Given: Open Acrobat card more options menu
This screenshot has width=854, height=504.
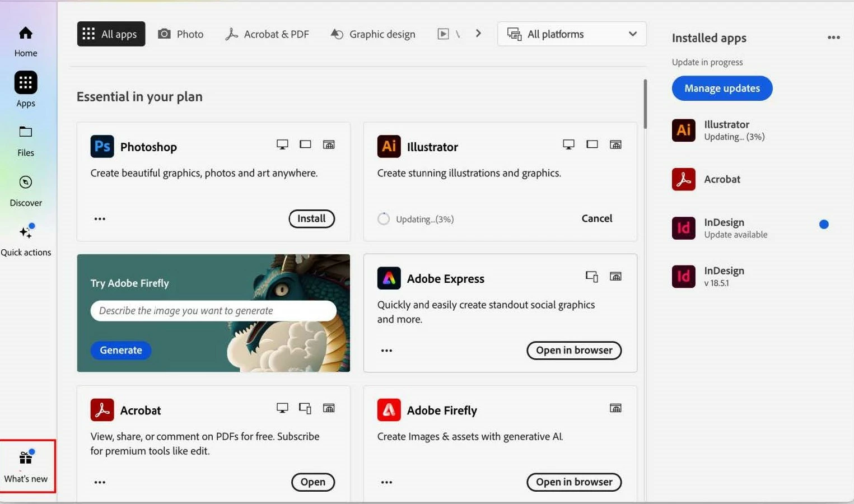Looking at the screenshot, I should click(x=100, y=482).
